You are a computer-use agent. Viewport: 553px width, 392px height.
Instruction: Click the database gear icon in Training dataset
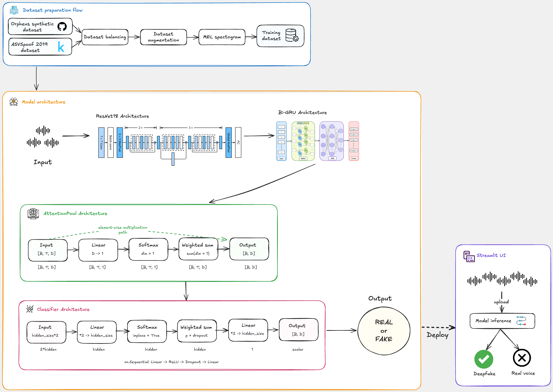point(292,35)
